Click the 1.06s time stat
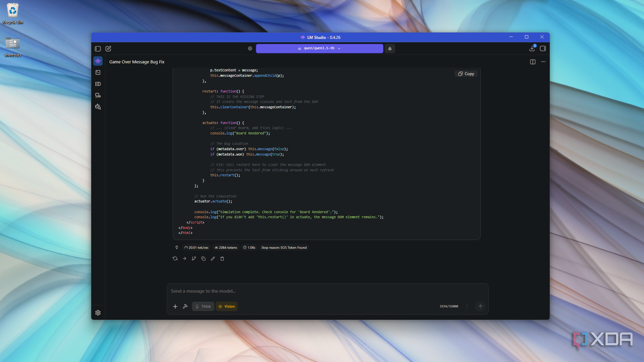The width and height of the screenshot is (644, 362). point(249,248)
